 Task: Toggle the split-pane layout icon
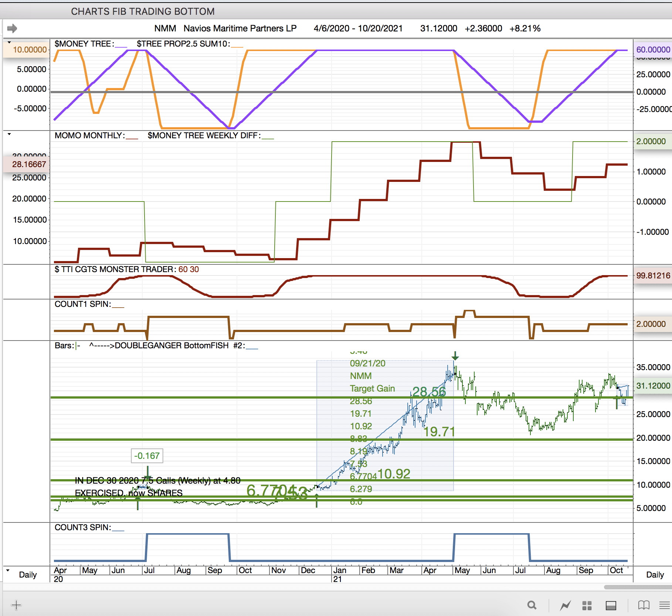coord(611,605)
